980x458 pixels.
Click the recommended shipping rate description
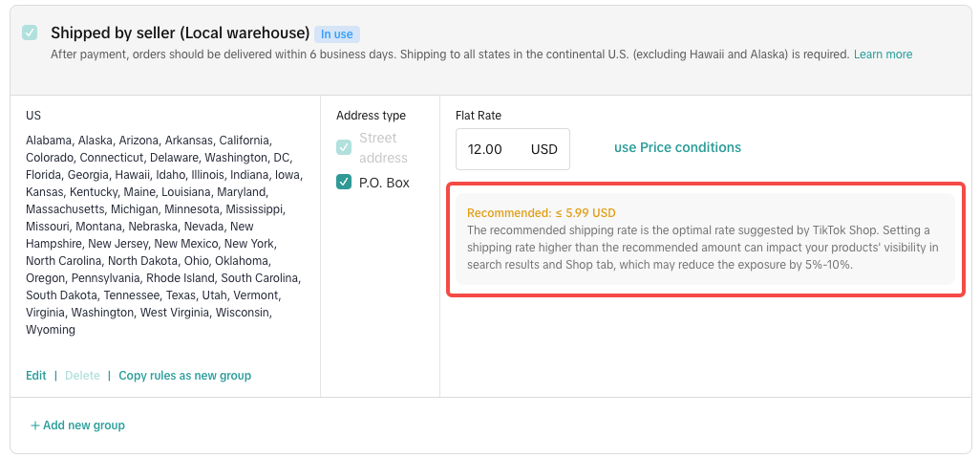tap(703, 248)
